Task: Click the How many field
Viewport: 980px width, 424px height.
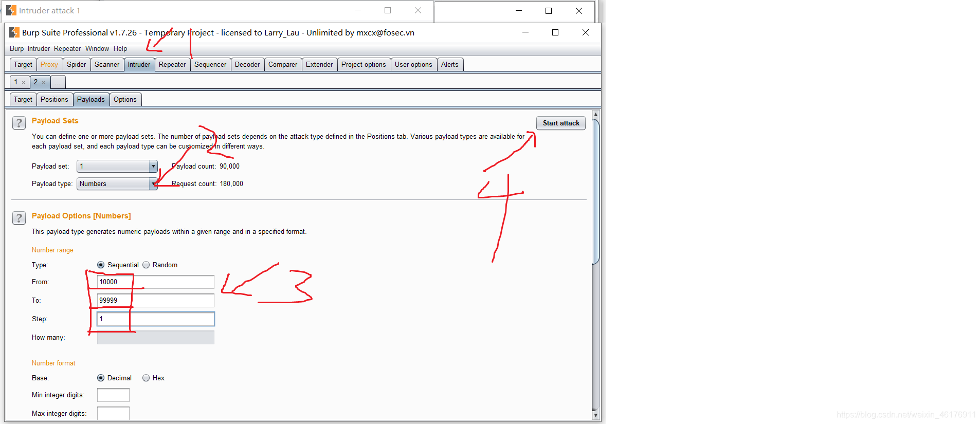Action: click(156, 337)
